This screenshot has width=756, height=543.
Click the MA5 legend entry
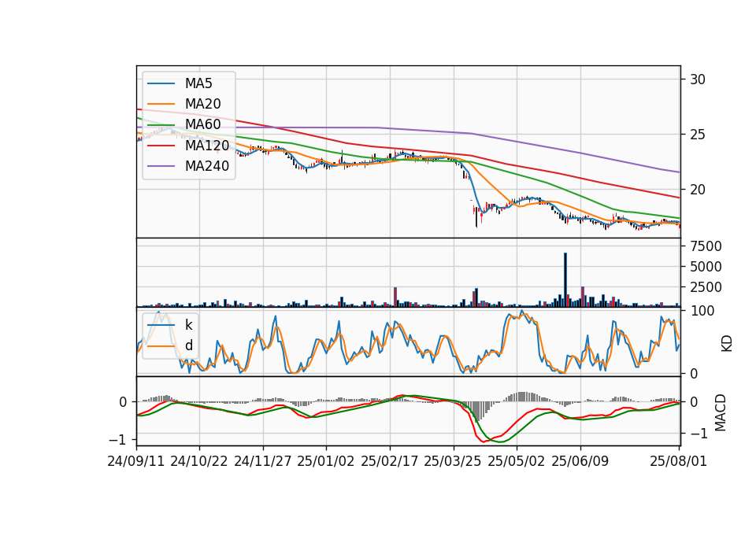[x=180, y=83]
